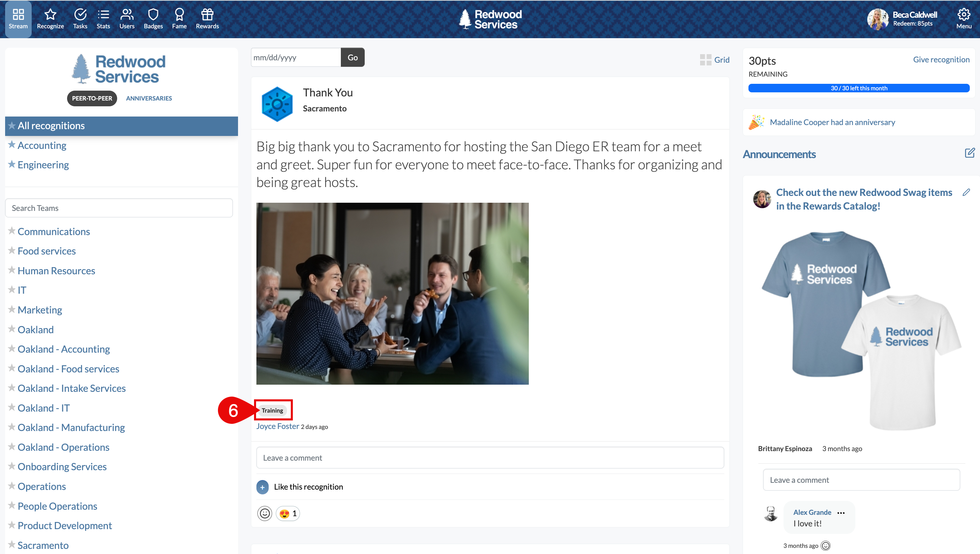Click Leave a comment on Thank You post

tap(490, 458)
